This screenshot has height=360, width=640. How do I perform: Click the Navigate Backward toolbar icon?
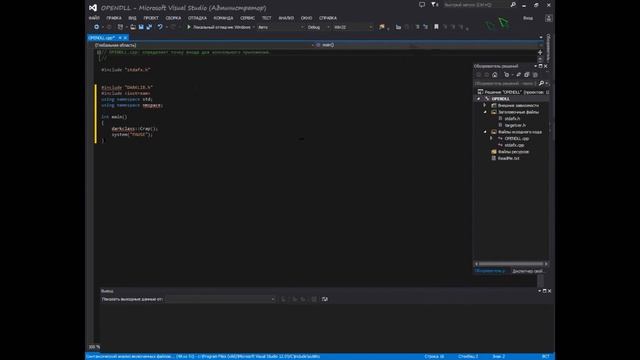click(96, 27)
